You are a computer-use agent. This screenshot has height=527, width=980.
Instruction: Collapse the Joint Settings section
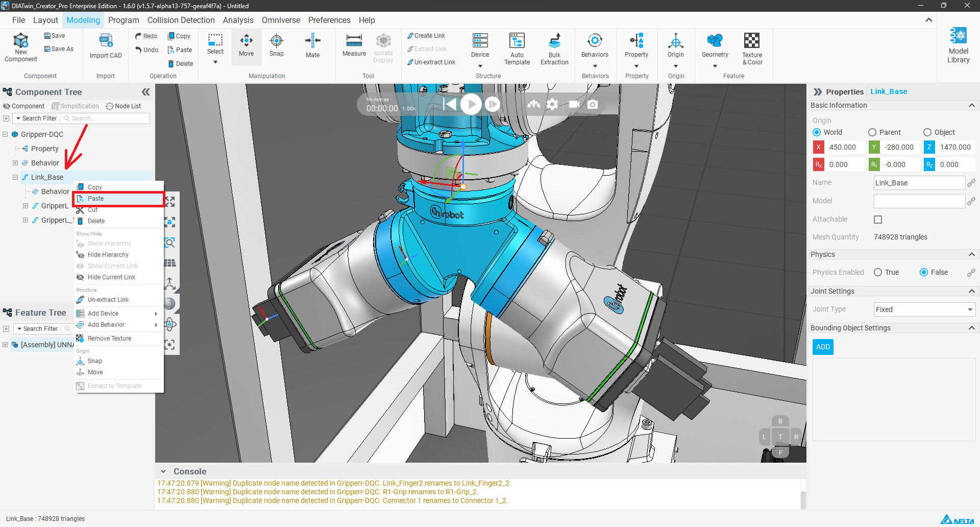(971, 291)
